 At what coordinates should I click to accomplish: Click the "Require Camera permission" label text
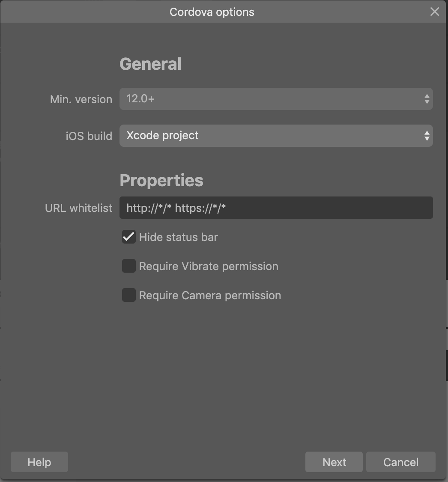click(x=210, y=295)
